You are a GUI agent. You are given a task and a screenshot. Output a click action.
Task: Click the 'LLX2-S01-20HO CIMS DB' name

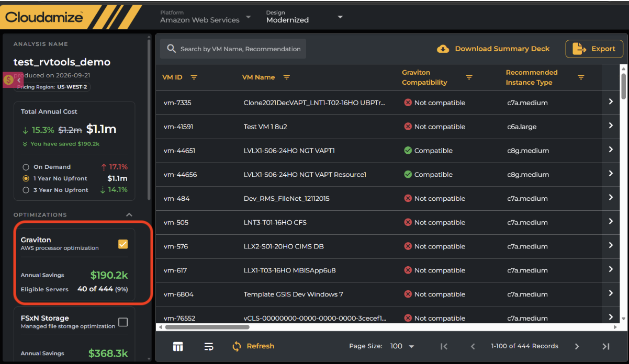click(283, 246)
